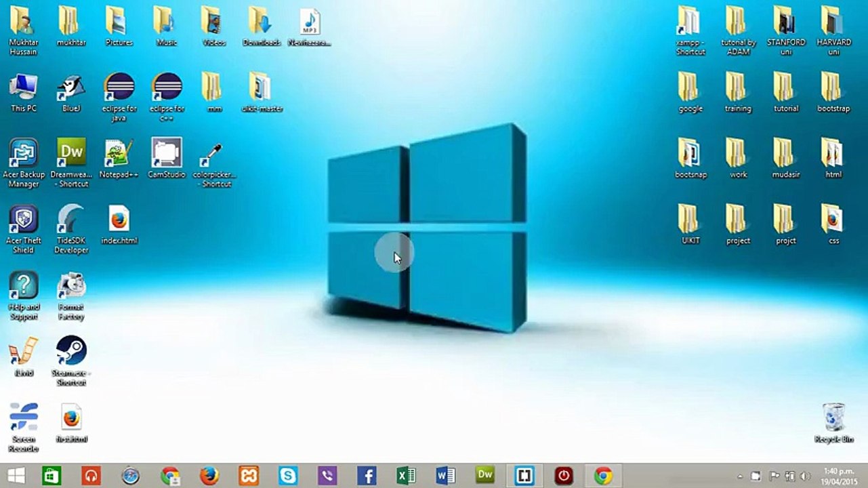868x488 pixels.
Task: Select the TideSDK Developer shortcut
Action: (71, 229)
